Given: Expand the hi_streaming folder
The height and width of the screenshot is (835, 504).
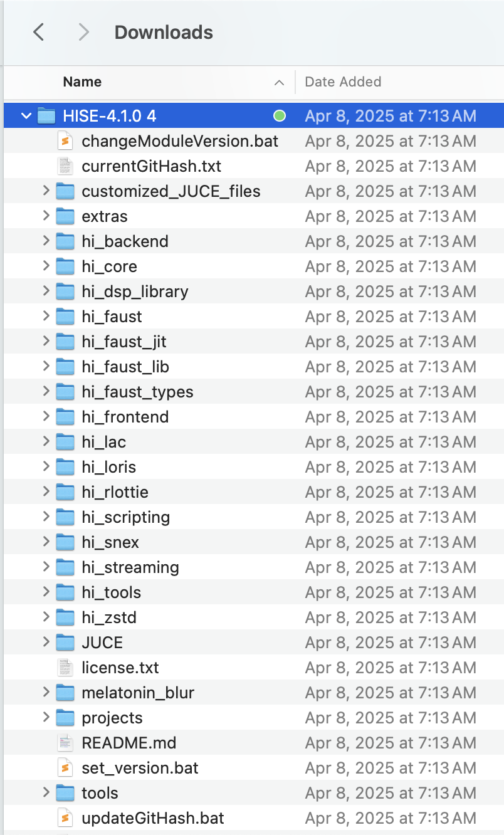Looking at the screenshot, I should 46,567.
